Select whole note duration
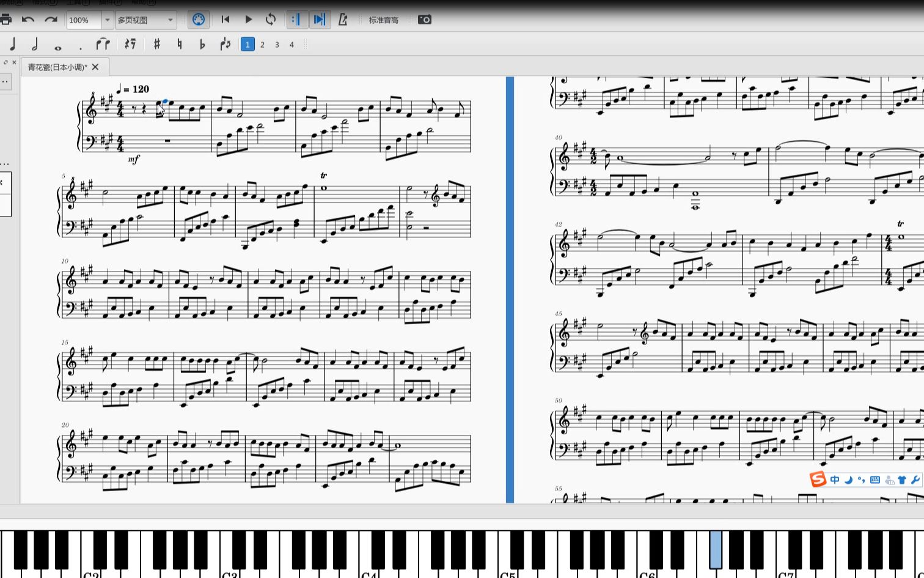Viewport: 924px width, 578px height. [x=58, y=47]
